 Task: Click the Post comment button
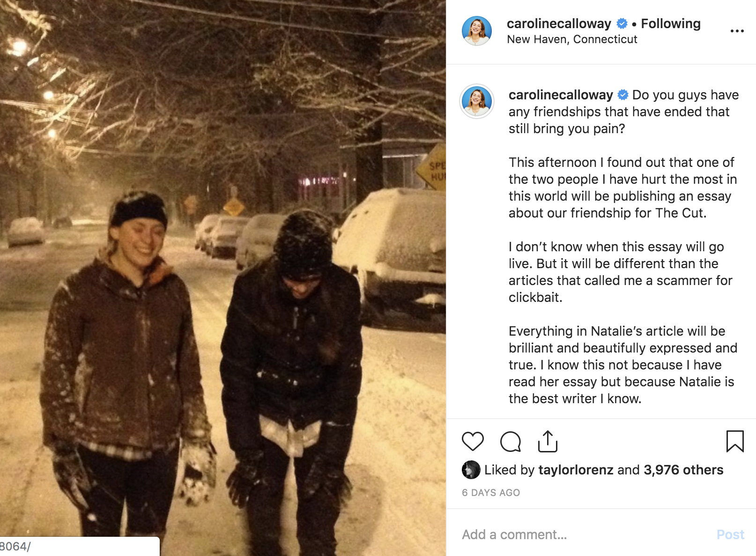click(x=730, y=534)
